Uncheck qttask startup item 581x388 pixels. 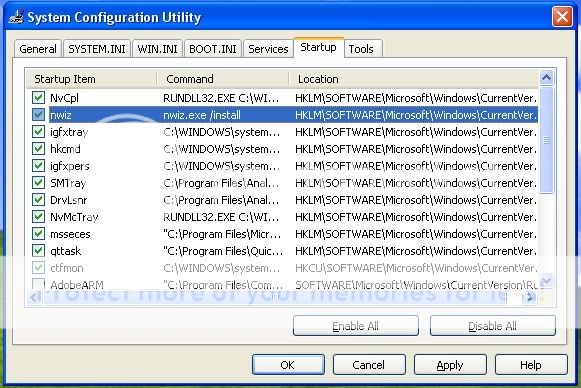click(x=38, y=251)
